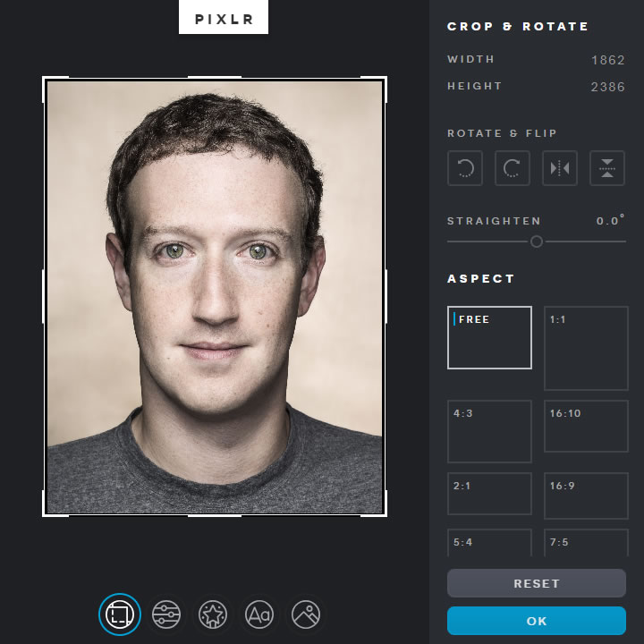644x644 pixels.
Task: Choose the 1:1 aspect ratio
Action: click(586, 348)
